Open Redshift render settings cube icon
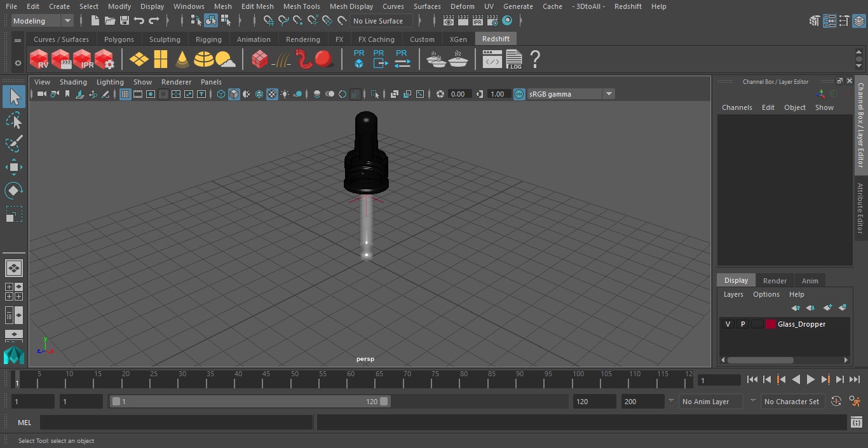Image resolution: width=868 pixels, height=448 pixels. (104, 60)
